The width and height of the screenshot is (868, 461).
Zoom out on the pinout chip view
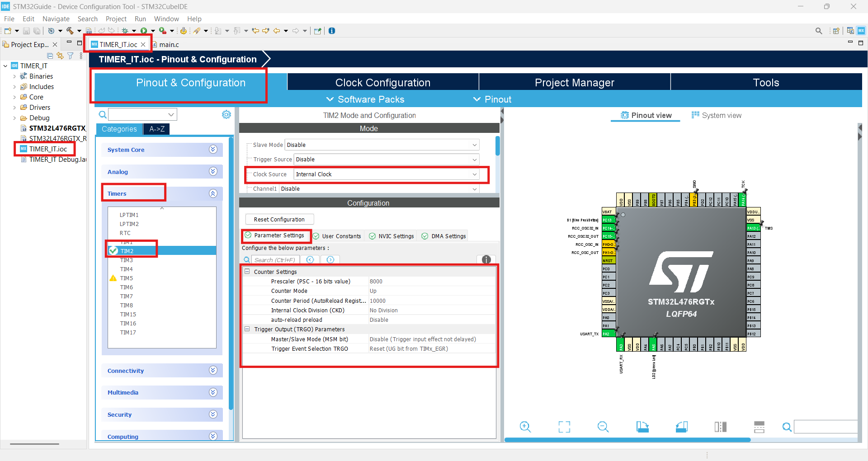click(x=603, y=427)
